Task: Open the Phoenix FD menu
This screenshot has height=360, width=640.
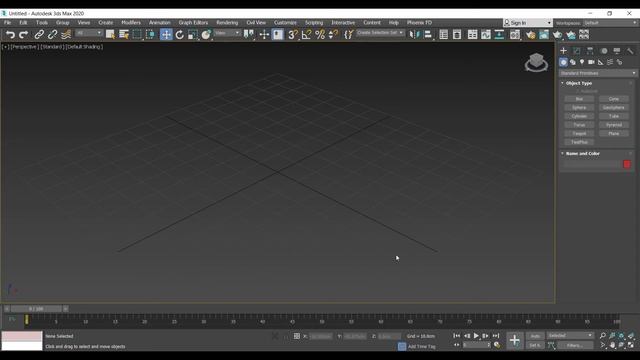Action: coord(419,23)
